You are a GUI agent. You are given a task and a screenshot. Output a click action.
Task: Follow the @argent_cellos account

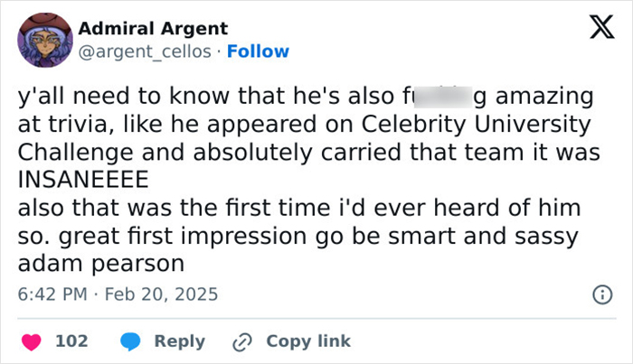click(x=258, y=51)
